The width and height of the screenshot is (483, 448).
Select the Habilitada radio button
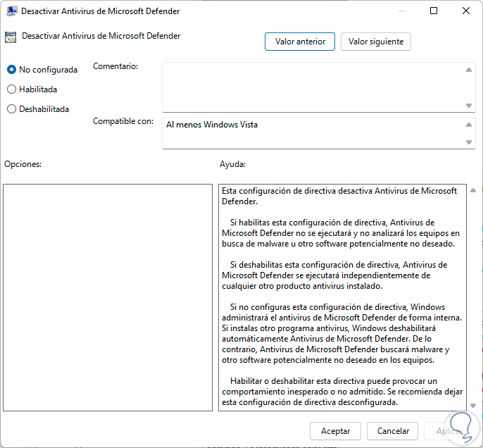(11, 89)
